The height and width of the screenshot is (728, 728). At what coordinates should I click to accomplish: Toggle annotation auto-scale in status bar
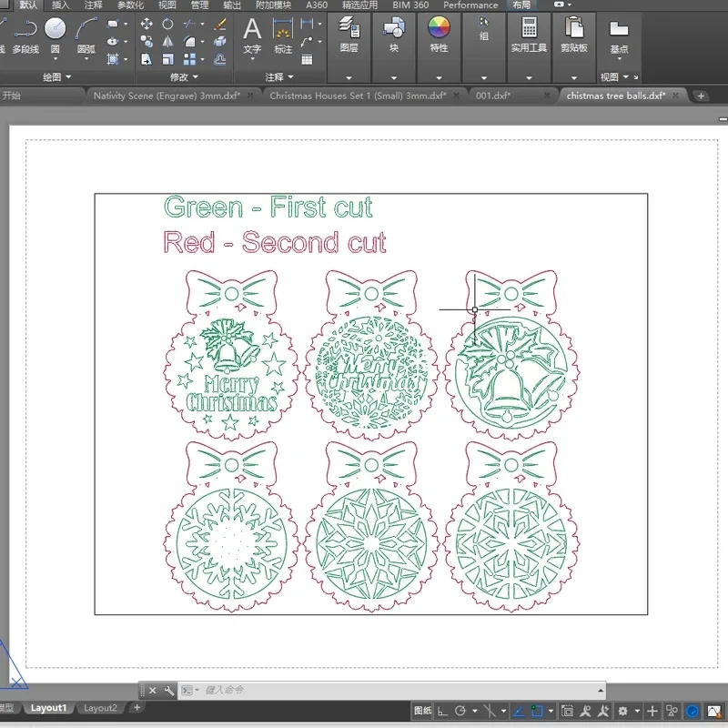point(603,711)
